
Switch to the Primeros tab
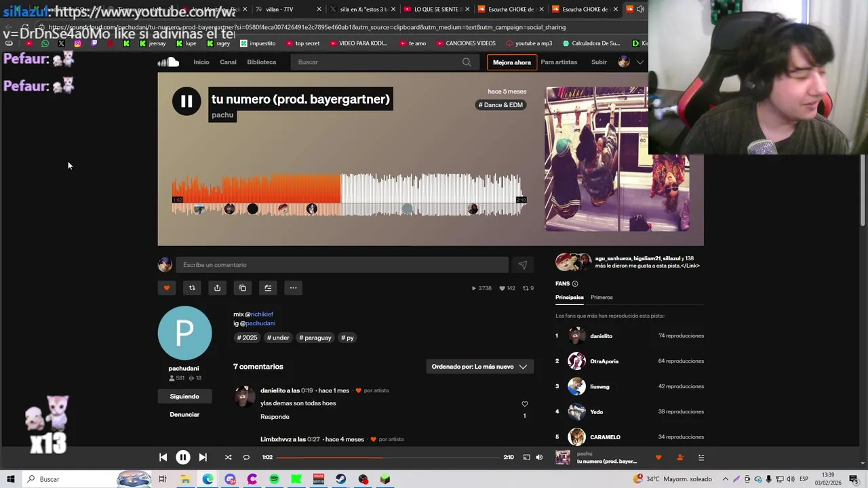pyautogui.click(x=601, y=298)
